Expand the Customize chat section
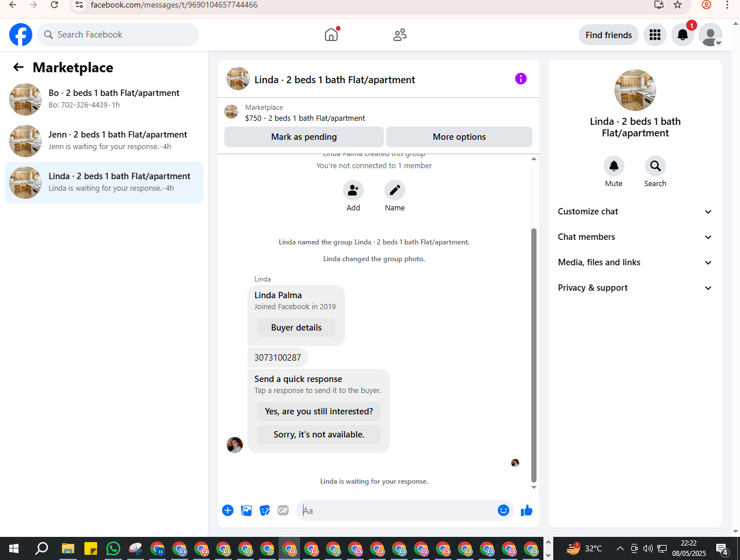The image size is (740, 560). (x=635, y=212)
